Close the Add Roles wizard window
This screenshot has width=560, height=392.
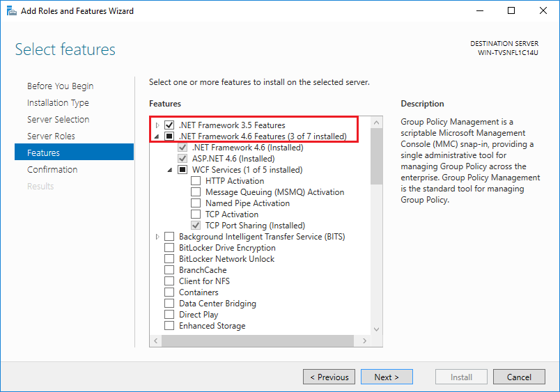tap(543, 11)
